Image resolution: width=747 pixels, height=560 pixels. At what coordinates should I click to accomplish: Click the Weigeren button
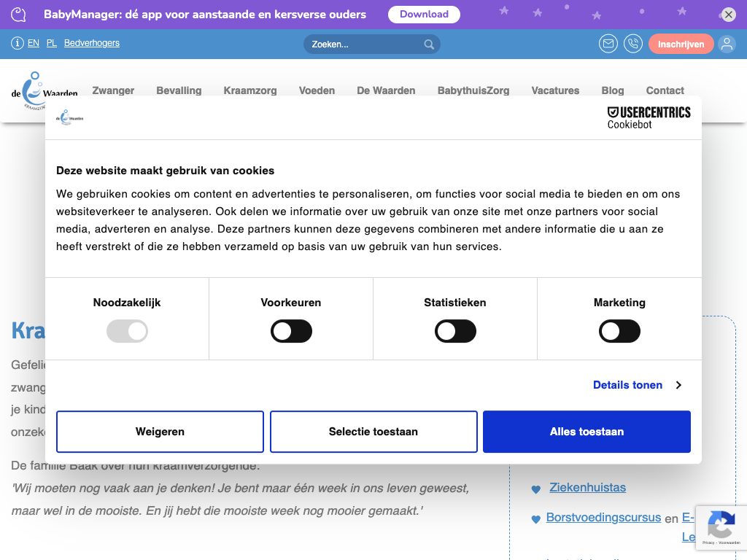160,432
